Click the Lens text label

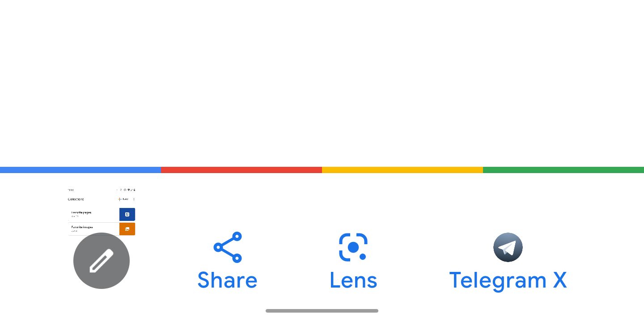coord(353,280)
